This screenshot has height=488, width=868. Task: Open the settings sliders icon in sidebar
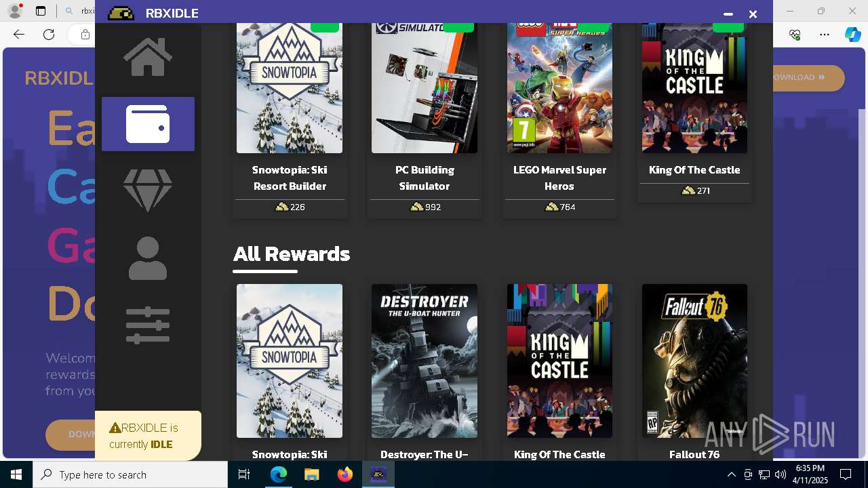pyautogui.click(x=148, y=325)
